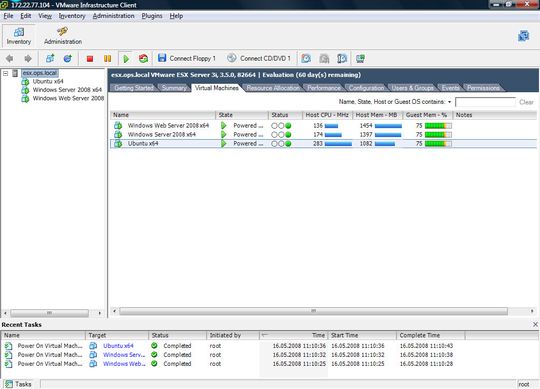Click Host CPU bar for Windows Web Server row

331,126
